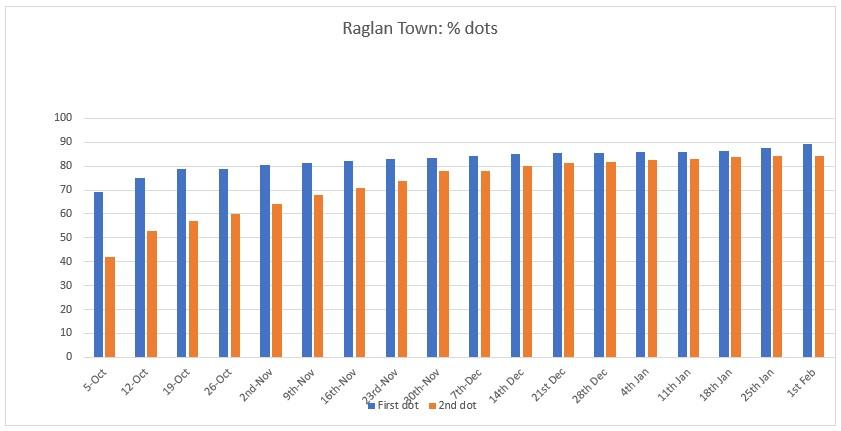Pick the blue bar for 1st Feb
The height and width of the screenshot is (431, 841).
click(807, 251)
